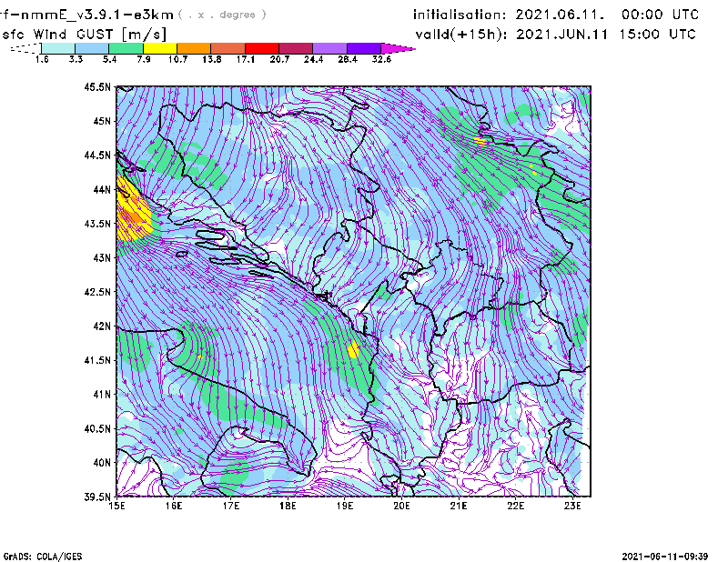Viewport: 728px width, 562px height.
Task: Click the 41N latitude label
Action: (x=102, y=395)
